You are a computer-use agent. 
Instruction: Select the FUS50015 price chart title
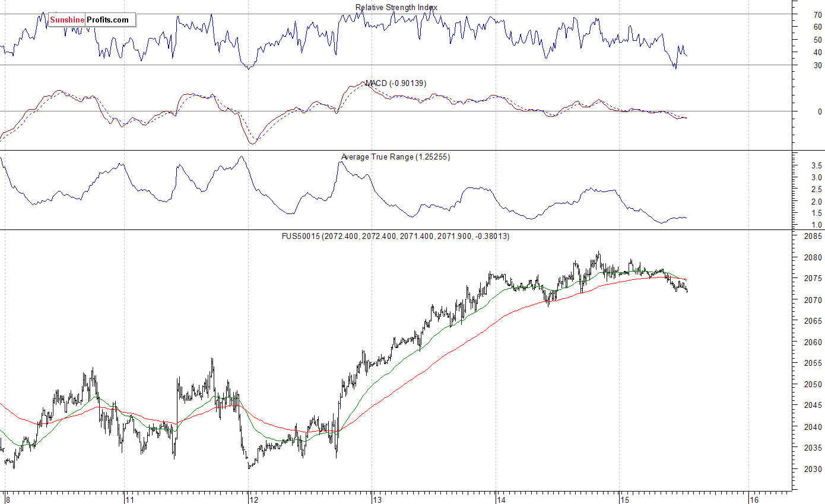[395, 236]
